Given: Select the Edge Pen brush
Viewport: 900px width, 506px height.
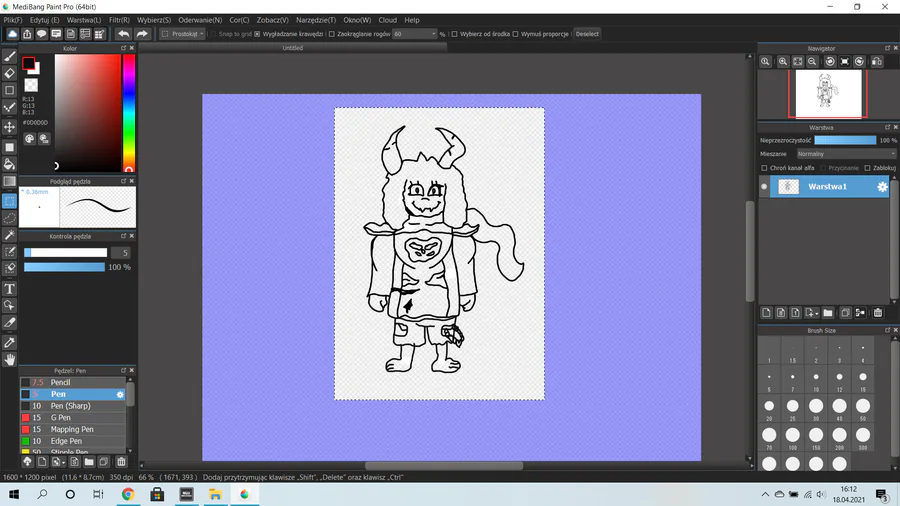Looking at the screenshot, I should pos(73,441).
